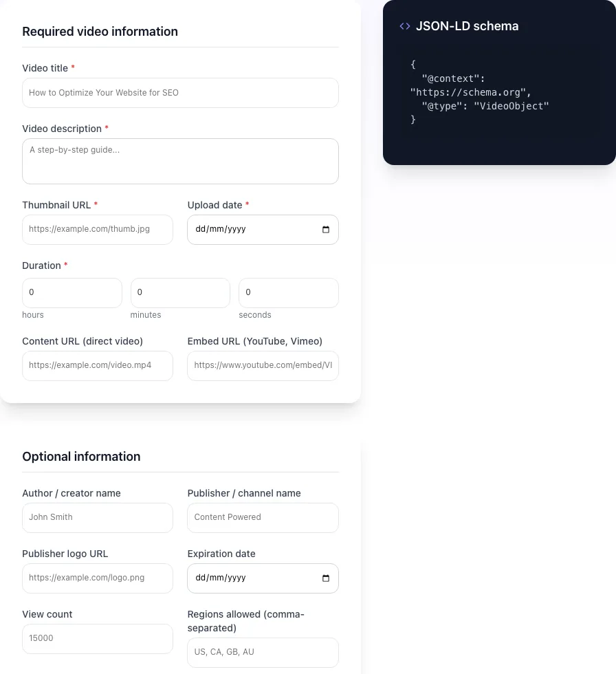Screen dimensions: 616x674
Task: Open the Expiration date calendar picker icon
Action: (x=326, y=578)
